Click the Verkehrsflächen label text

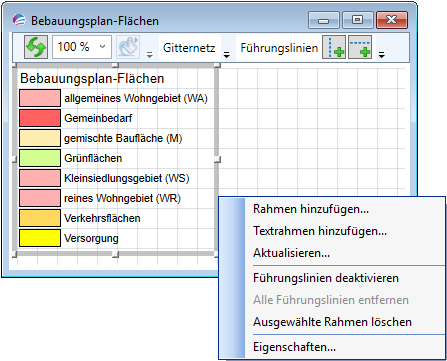(x=102, y=218)
